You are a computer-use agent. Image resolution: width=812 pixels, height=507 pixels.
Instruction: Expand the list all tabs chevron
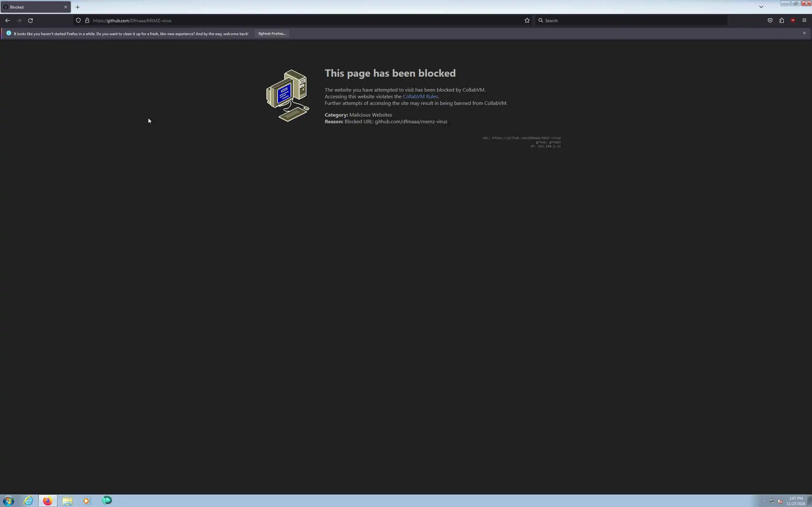click(x=761, y=7)
